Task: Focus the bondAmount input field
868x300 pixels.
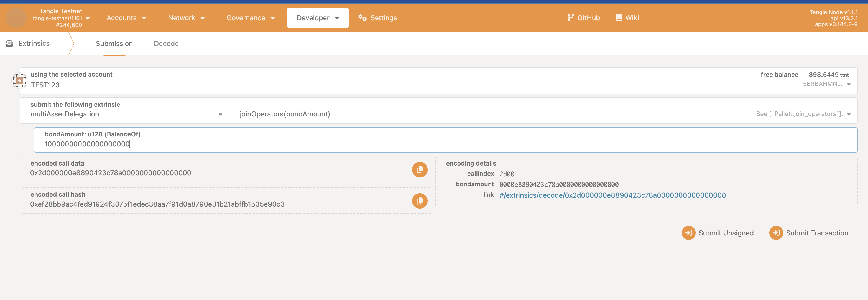Action: click(x=445, y=144)
